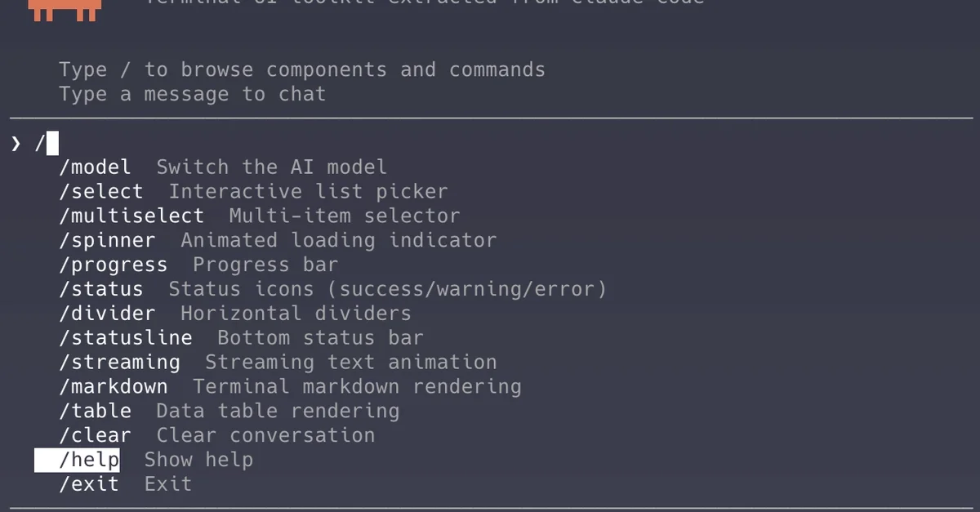
Task: Select the /markdown rendering command
Action: pos(114,386)
